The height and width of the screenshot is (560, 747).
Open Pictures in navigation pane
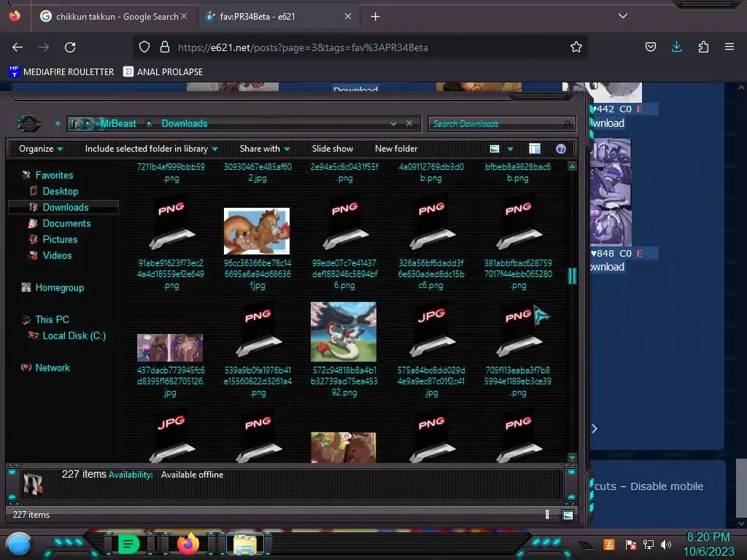(x=60, y=239)
